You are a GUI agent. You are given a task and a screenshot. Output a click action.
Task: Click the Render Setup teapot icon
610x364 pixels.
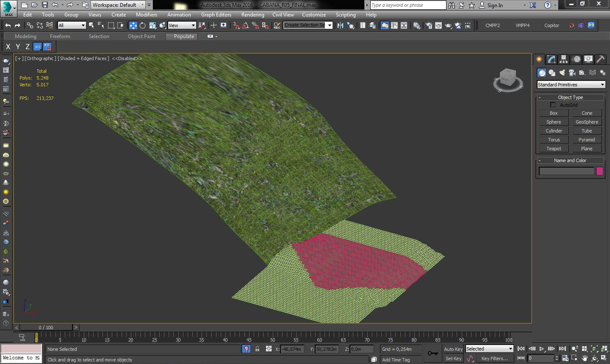click(x=429, y=25)
